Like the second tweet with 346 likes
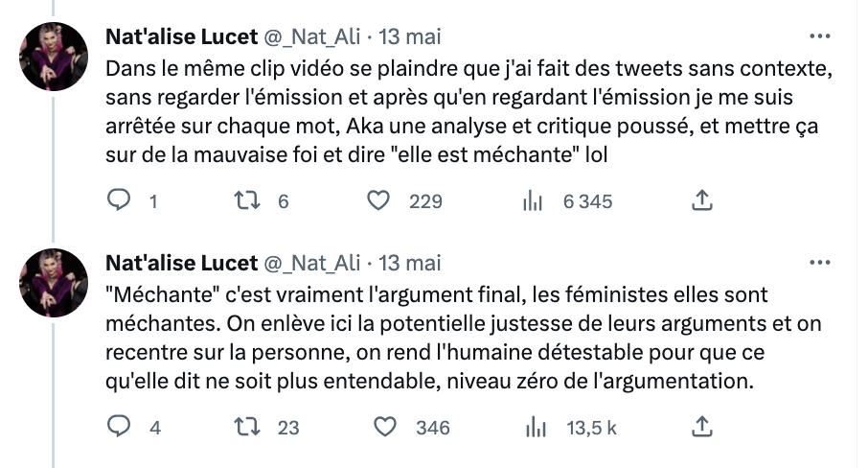The image size is (868, 468). tap(385, 427)
